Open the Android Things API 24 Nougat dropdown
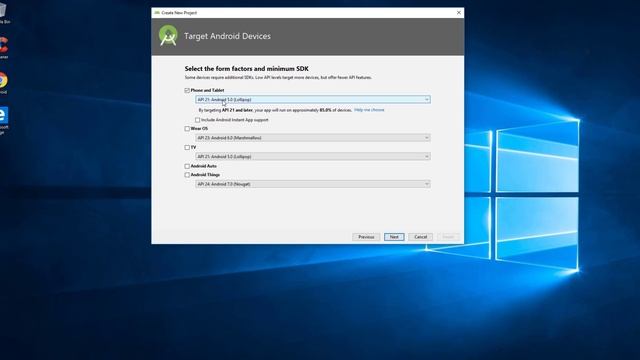This screenshot has width=640, height=360. 313,184
